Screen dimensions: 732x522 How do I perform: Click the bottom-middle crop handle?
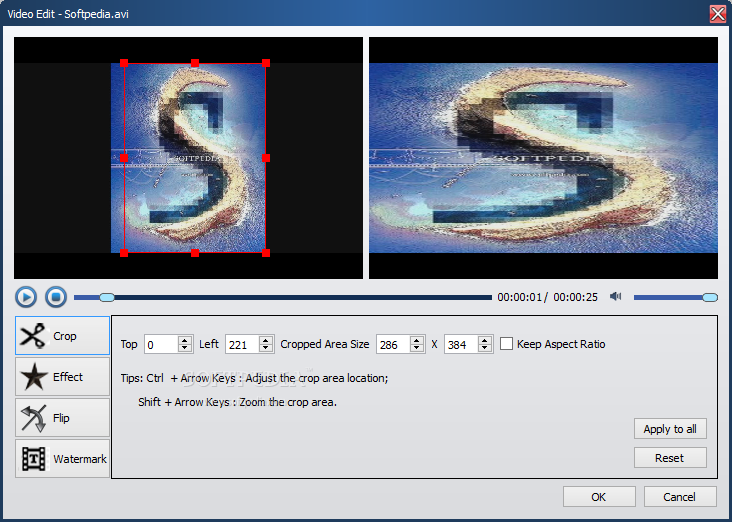pos(195,253)
